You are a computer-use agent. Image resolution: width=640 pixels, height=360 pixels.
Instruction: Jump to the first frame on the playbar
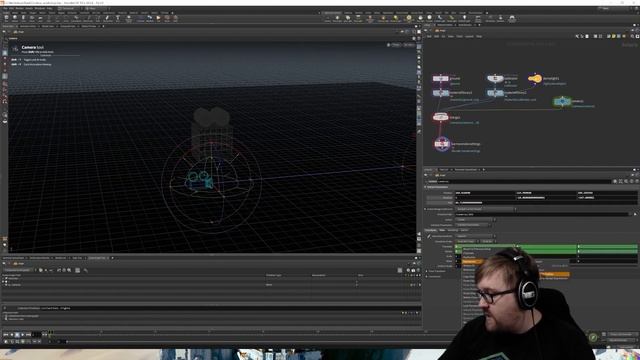[6, 334]
